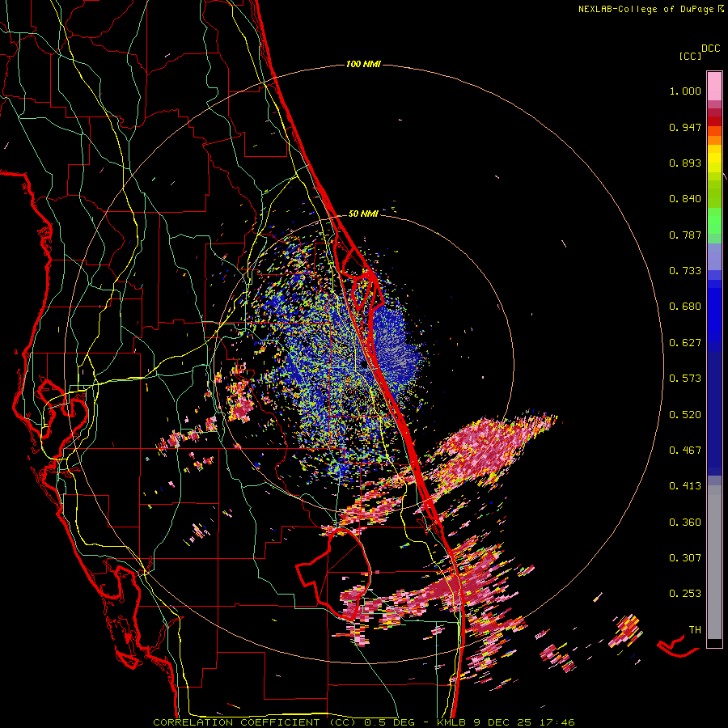Click the 0.360 legend value
Screen dimensions: 728x728
click(x=685, y=523)
